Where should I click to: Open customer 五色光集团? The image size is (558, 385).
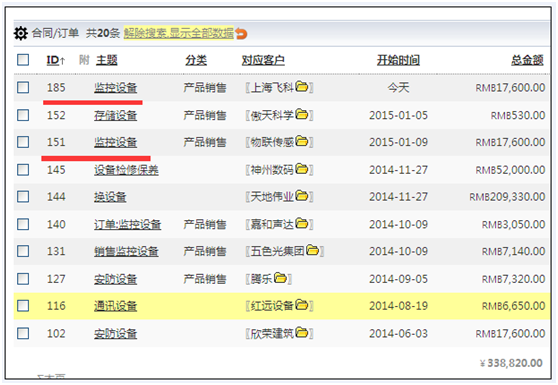tap(278, 252)
